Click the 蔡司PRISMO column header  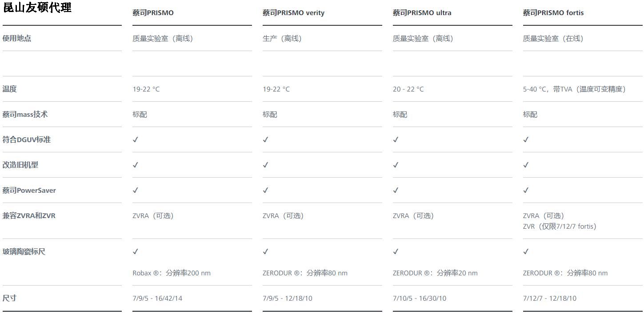tap(153, 13)
